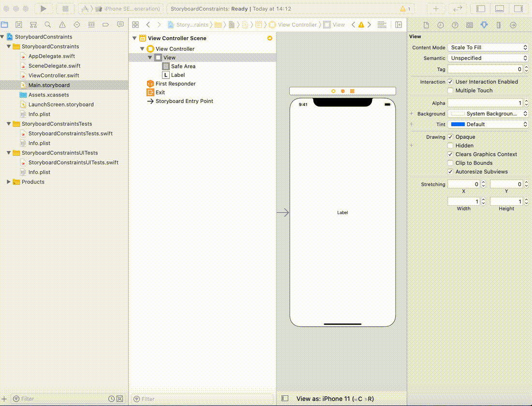Stop the running scheme
532x406 pixels.
[65, 9]
